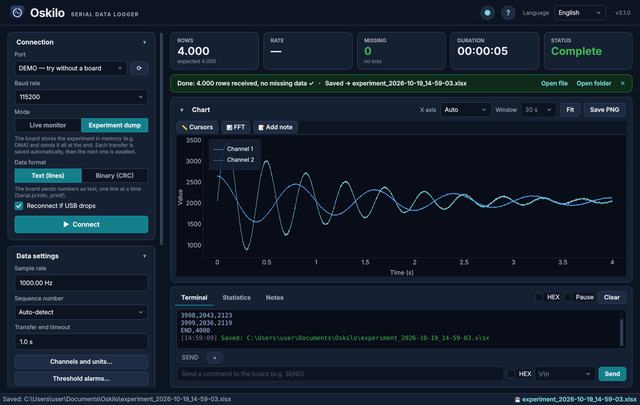Enable the terminal HEX display checkbox
The width and height of the screenshot is (640, 405).
[540, 297]
